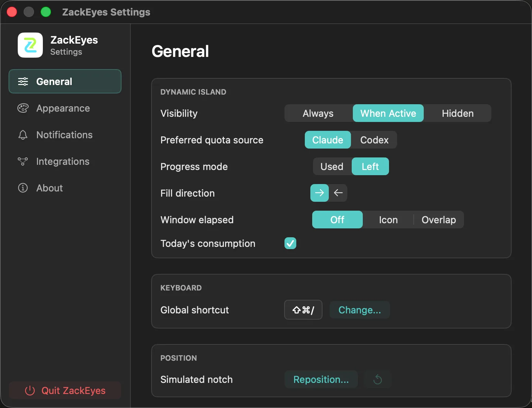The height and width of the screenshot is (408, 532).
Task: Click the General sliders icon in sidebar
Action: pos(23,82)
